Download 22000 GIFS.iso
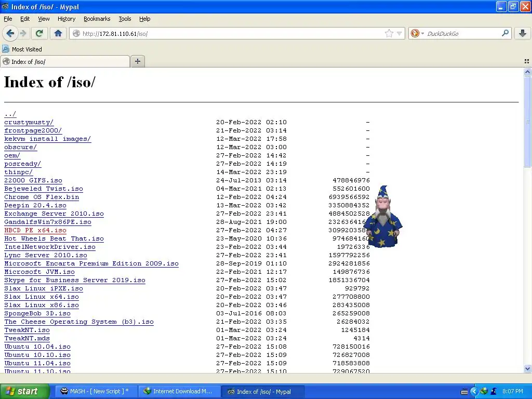Screen dimensions: 532x399 click(x=33, y=180)
